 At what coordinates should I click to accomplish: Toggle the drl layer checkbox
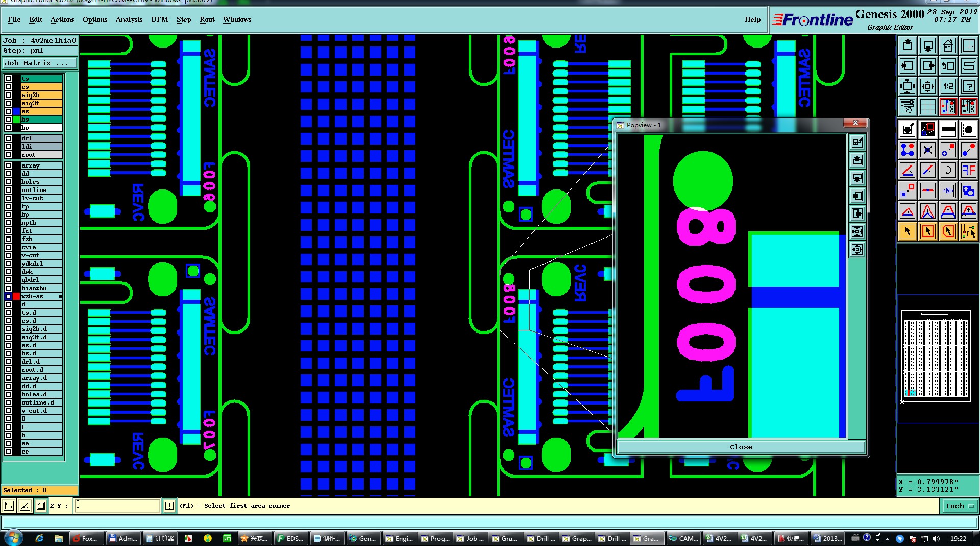(8, 138)
